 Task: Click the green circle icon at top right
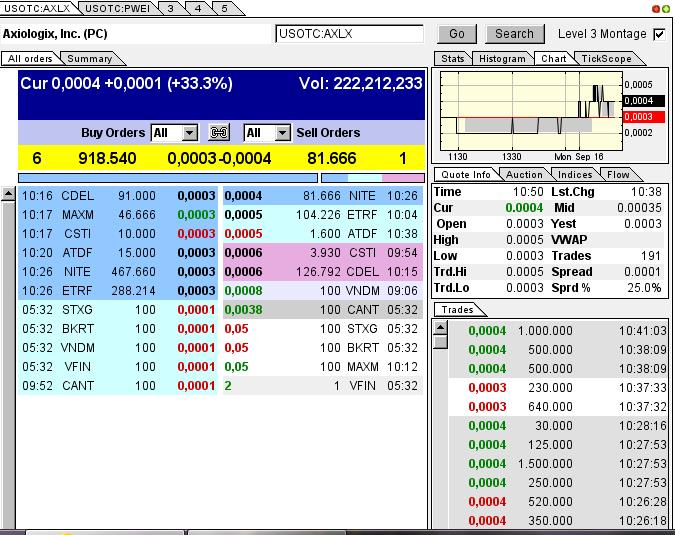click(x=667, y=8)
